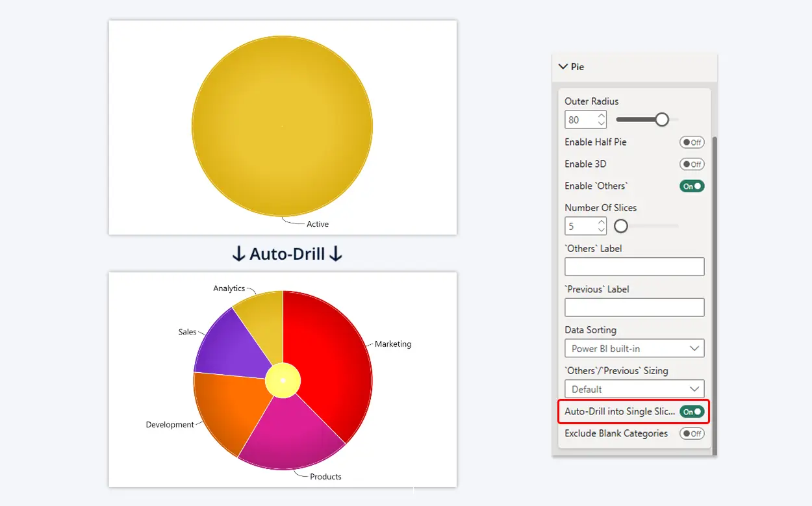812x506 pixels.
Task: Disable the Enable Others toggle
Action: tap(692, 186)
